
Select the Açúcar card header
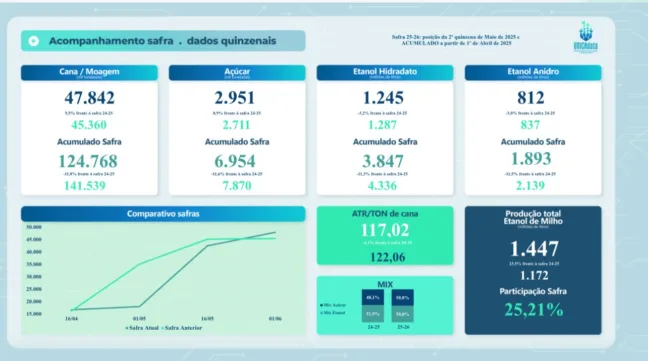click(x=237, y=73)
